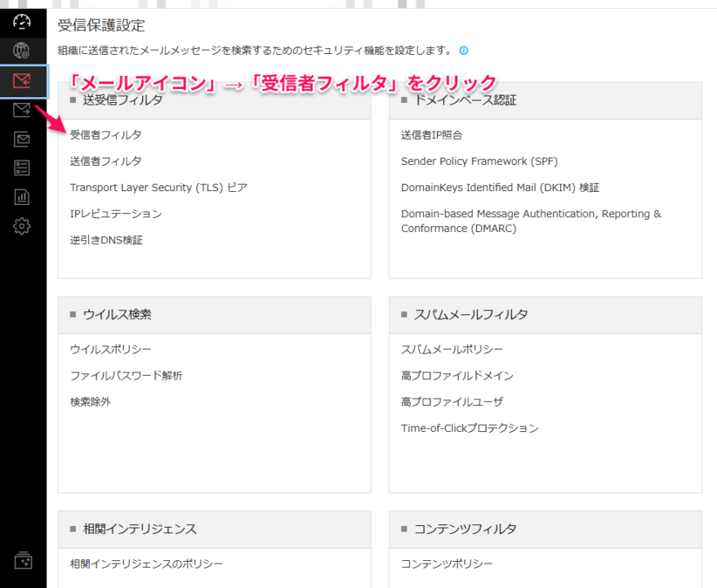Click スパムメールポリシー link
The image size is (717, 588).
tap(452, 350)
